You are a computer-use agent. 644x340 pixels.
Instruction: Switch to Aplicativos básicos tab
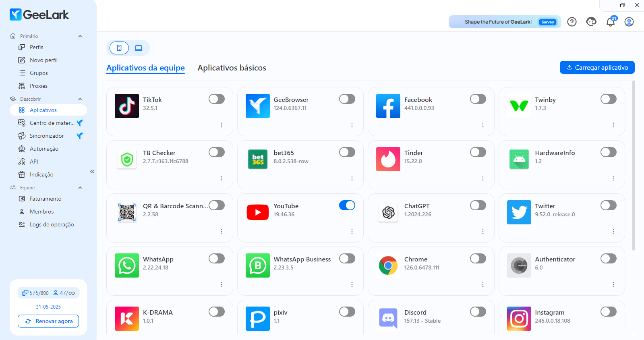pos(232,68)
